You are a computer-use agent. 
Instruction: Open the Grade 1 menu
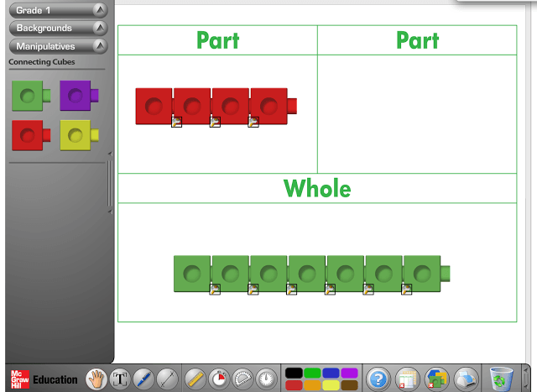click(x=58, y=10)
